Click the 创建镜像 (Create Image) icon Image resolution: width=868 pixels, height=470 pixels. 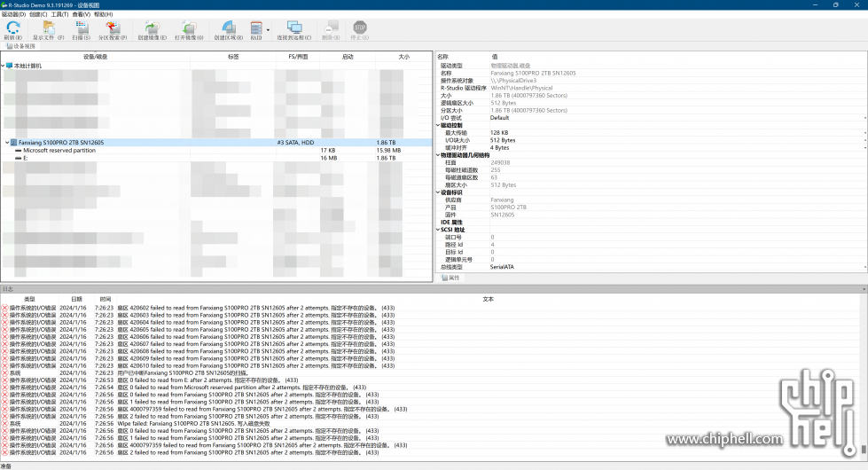coord(152,27)
